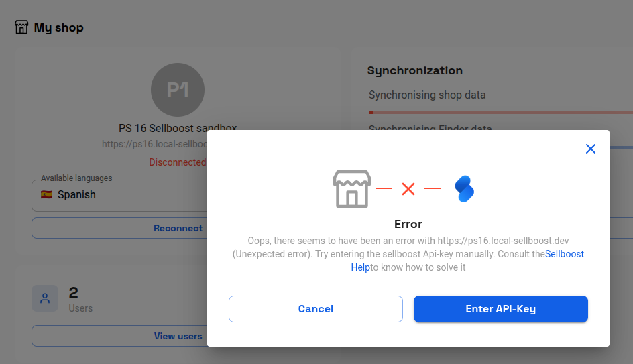Click the My shop store icon

pos(22,27)
